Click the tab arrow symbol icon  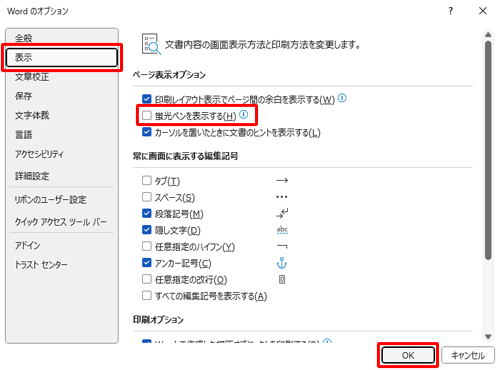pyautogui.click(x=282, y=180)
